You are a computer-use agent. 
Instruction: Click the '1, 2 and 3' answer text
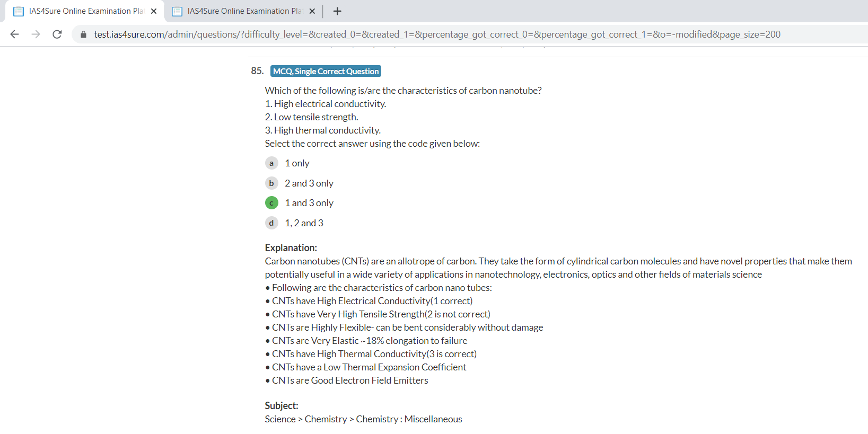point(304,223)
